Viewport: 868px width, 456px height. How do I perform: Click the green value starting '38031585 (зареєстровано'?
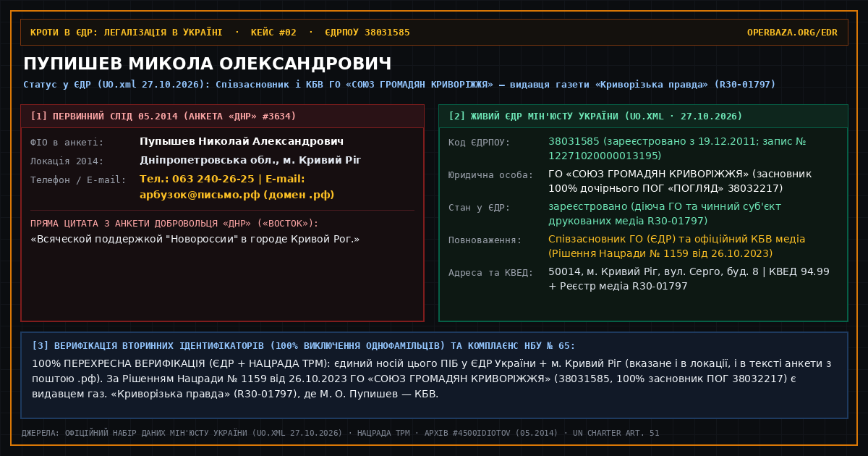pyautogui.click(x=677, y=148)
